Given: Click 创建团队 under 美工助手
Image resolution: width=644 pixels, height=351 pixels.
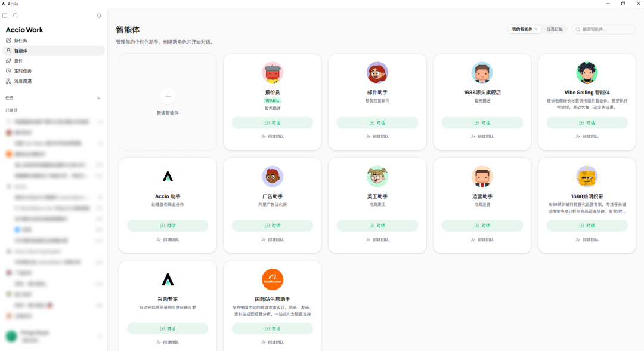Looking at the screenshot, I should (x=377, y=239).
